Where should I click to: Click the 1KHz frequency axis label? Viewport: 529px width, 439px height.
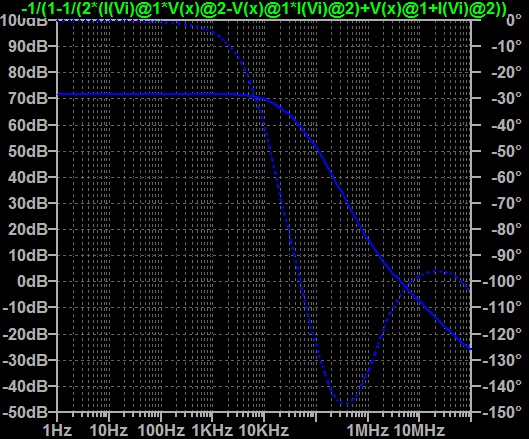point(212,431)
